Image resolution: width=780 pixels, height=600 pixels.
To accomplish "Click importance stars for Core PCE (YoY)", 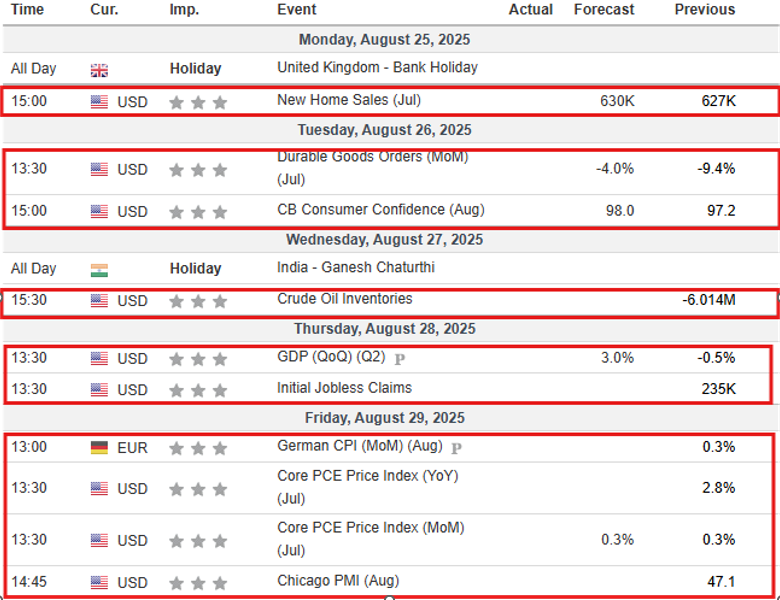I will pos(198,489).
